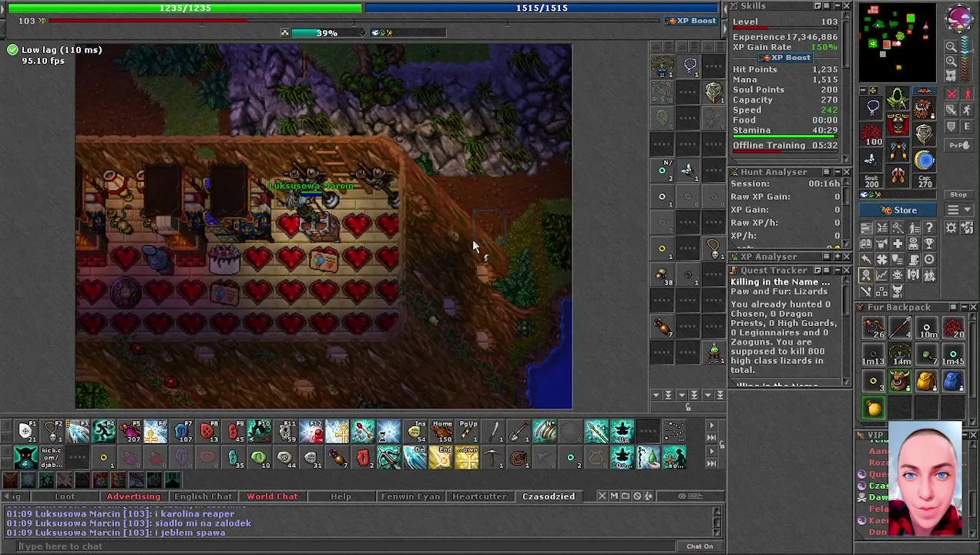Screen dimensions: 980x555
Task: Use the rope action bar item
Action: [x=519, y=457]
